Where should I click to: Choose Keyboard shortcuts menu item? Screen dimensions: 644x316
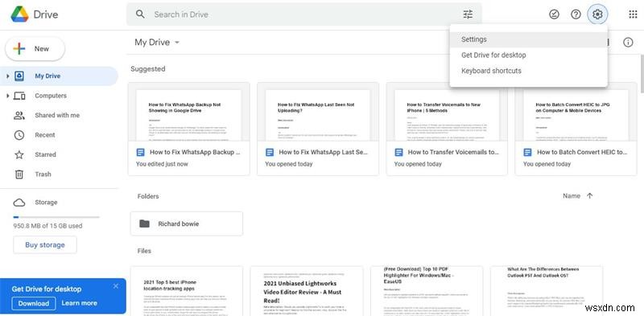[x=529, y=71]
